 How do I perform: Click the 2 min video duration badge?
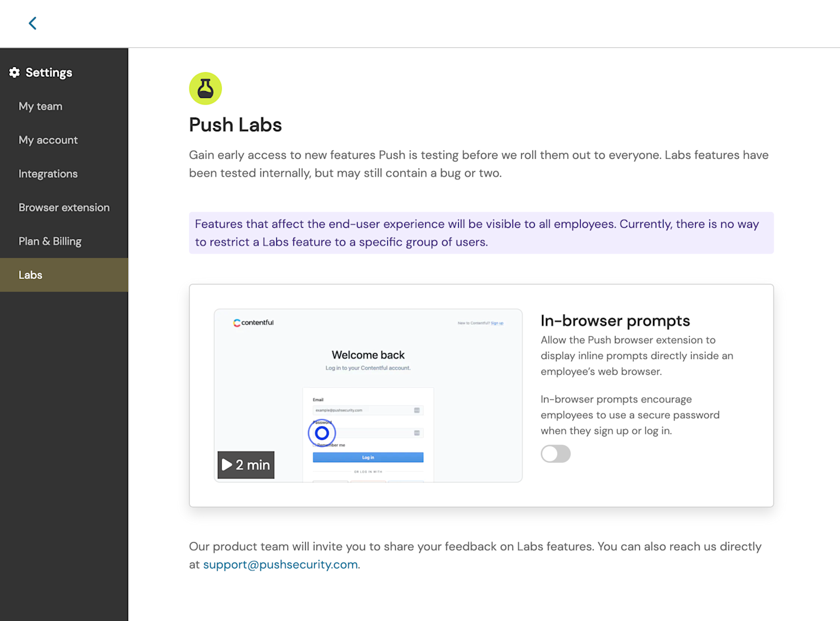245,465
